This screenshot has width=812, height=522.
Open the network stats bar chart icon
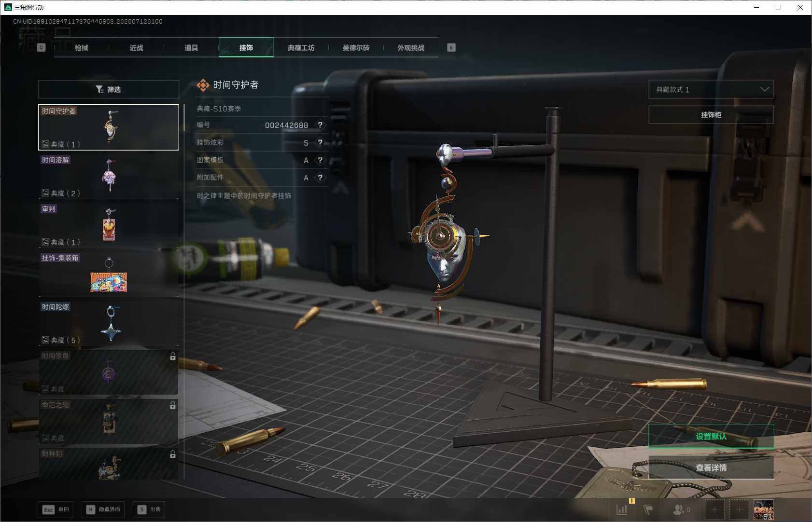coord(622,509)
